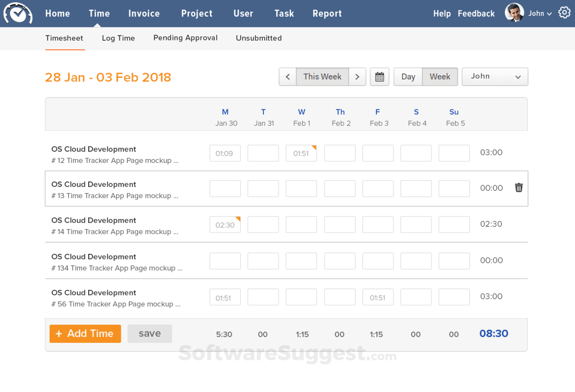Switch to Day view
The width and height of the screenshot is (575, 392).
(408, 76)
